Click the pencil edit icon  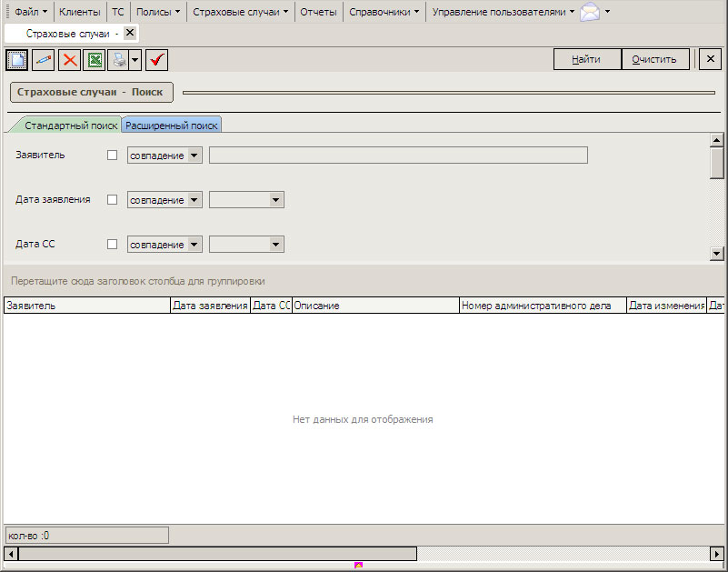coord(43,60)
